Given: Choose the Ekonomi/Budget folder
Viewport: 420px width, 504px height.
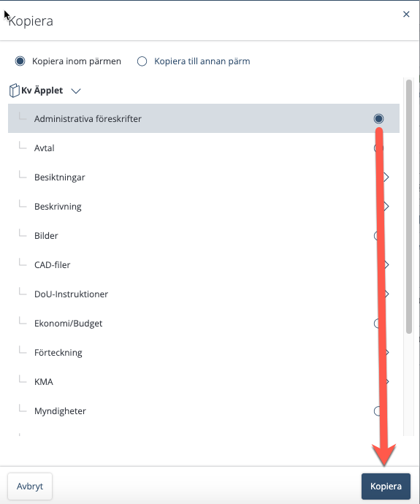Looking at the screenshot, I should point(204,324).
